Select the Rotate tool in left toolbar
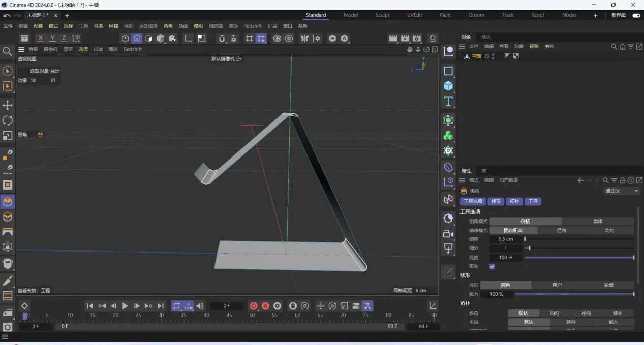Screen dimensions: 644x345 click(8, 120)
